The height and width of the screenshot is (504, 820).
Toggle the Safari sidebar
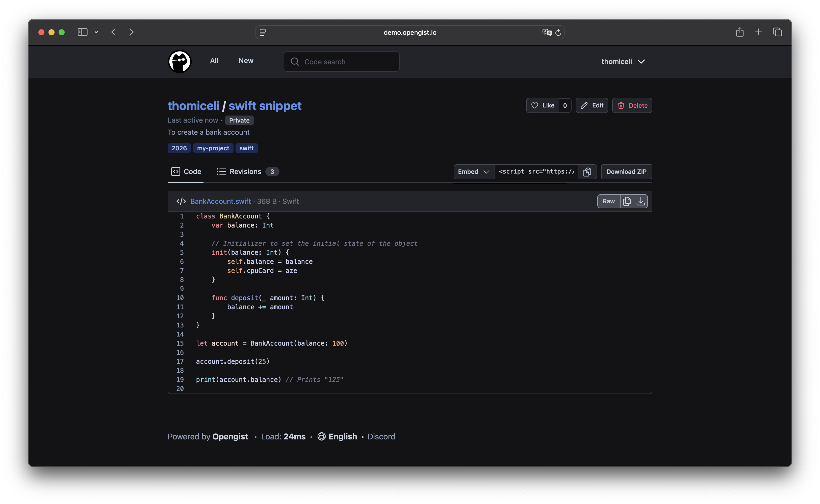[82, 32]
